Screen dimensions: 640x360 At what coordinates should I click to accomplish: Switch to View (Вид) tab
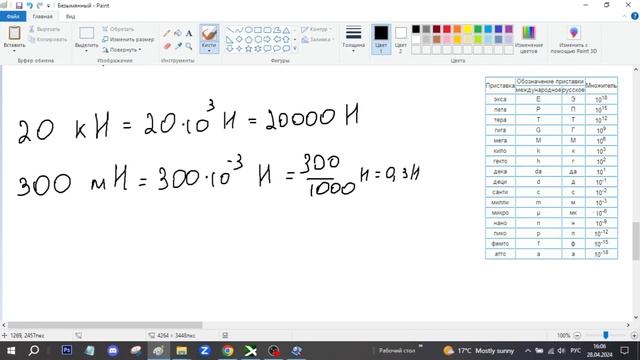pyautogui.click(x=70, y=16)
